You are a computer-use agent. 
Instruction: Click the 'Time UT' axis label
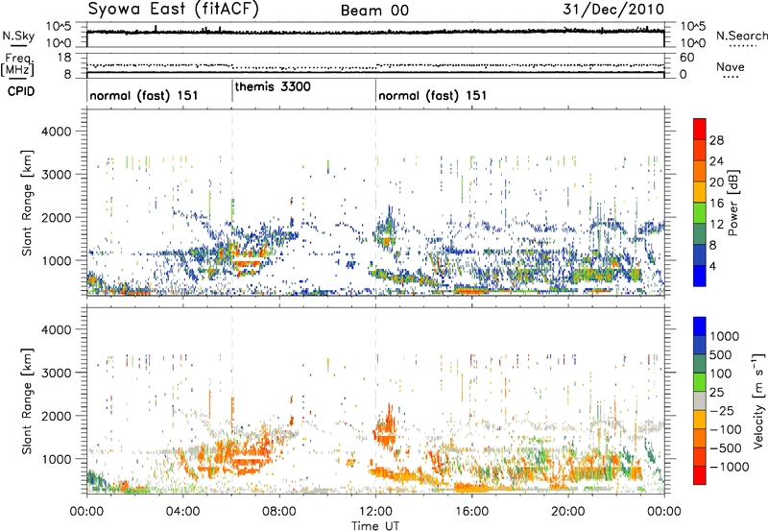click(375, 526)
